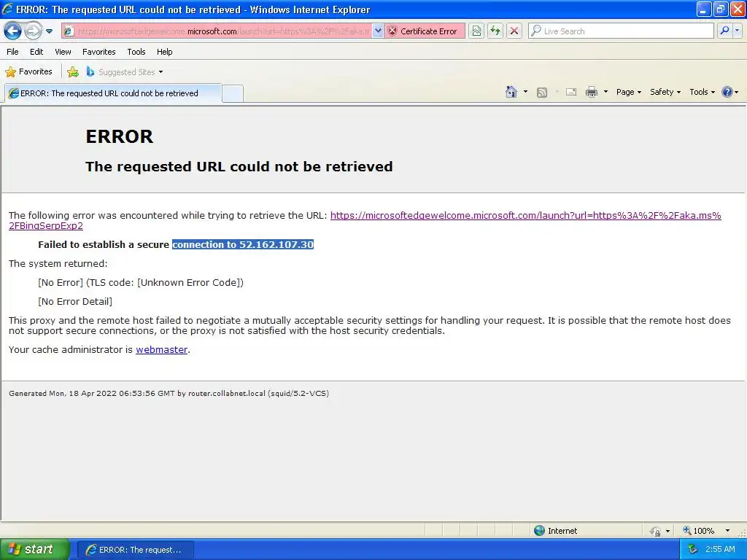Open the Favorites center star button
The width and height of the screenshot is (747, 560).
pos(28,72)
